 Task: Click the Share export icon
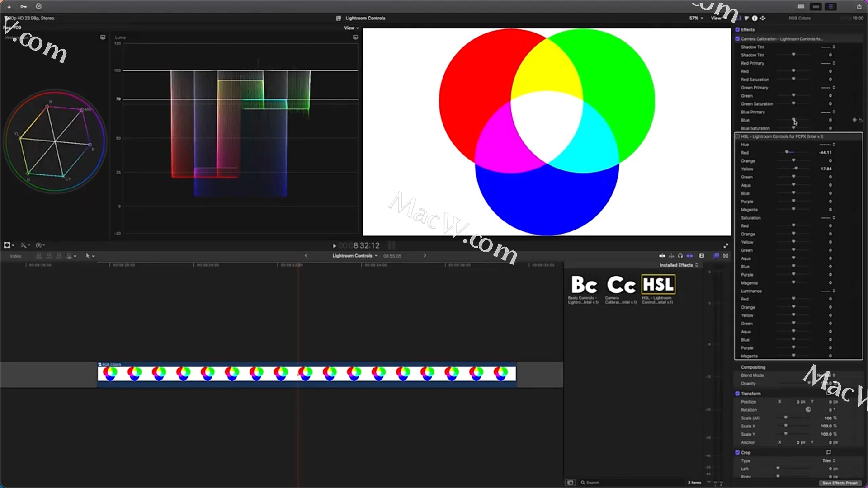(x=859, y=6)
